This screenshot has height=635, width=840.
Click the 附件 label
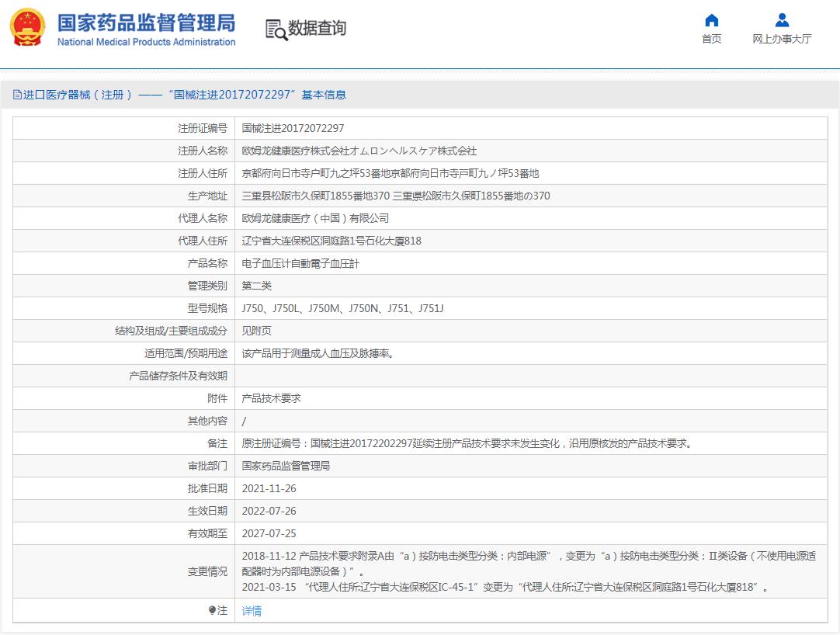point(217,398)
